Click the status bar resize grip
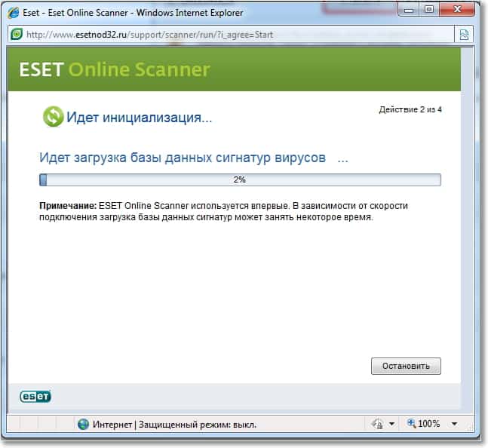Viewport: 488px width, 448px height. [x=471, y=427]
